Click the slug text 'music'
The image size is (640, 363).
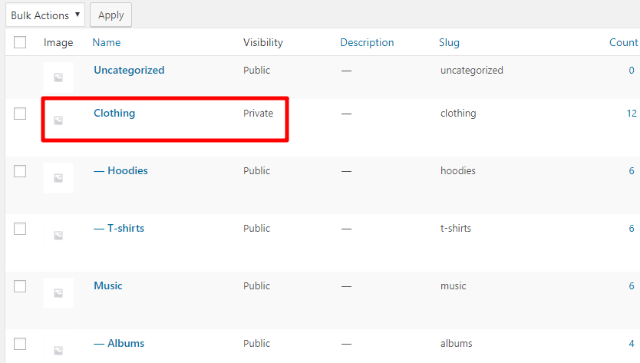tap(453, 286)
